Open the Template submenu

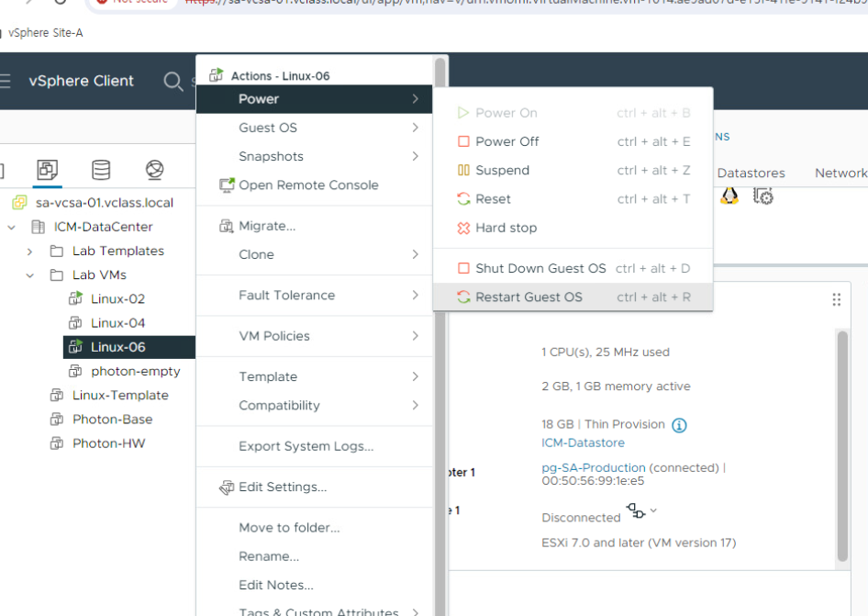point(314,376)
